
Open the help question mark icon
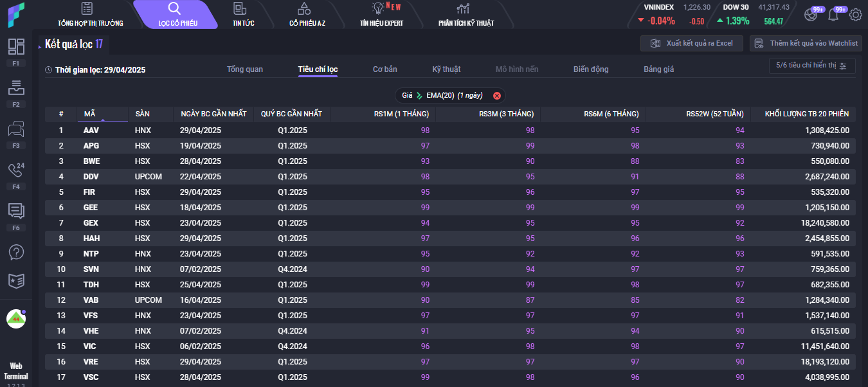[x=16, y=252]
